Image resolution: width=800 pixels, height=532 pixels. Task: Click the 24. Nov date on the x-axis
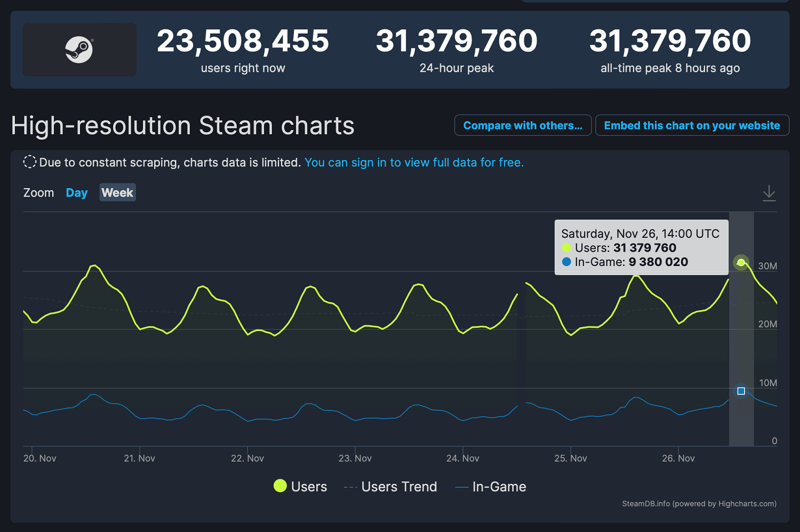click(462, 458)
